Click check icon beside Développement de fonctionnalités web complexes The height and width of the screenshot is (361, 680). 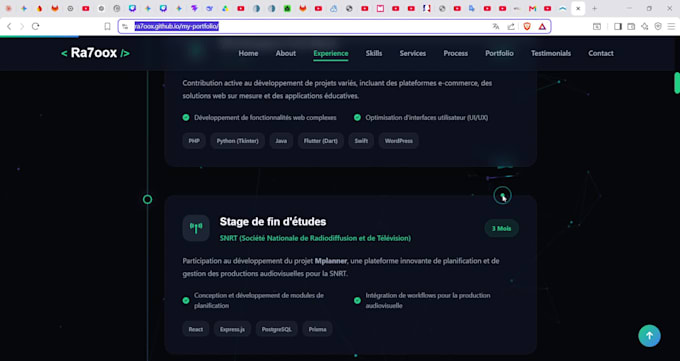click(186, 118)
